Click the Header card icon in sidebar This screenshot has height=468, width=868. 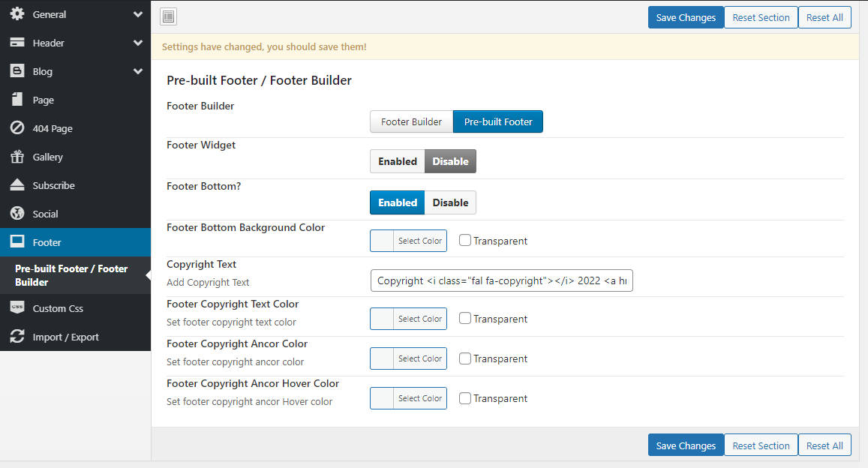[x=17, y=43]
